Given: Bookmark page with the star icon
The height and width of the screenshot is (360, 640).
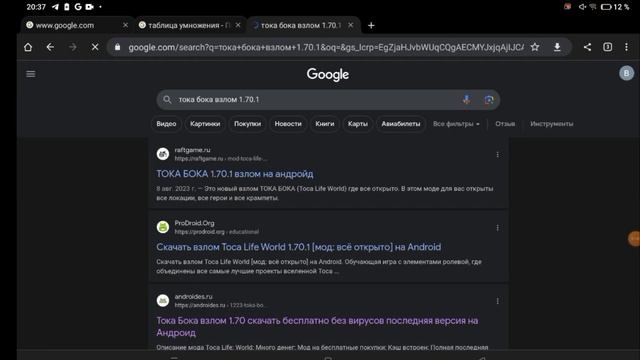Looking at the screenshot, I should point(535,47).
